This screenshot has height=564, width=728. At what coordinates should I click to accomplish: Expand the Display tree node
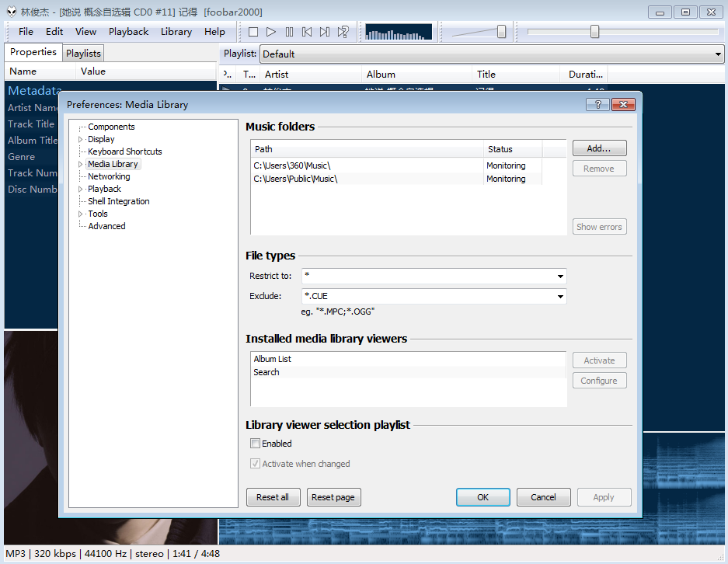click(80, 139)
